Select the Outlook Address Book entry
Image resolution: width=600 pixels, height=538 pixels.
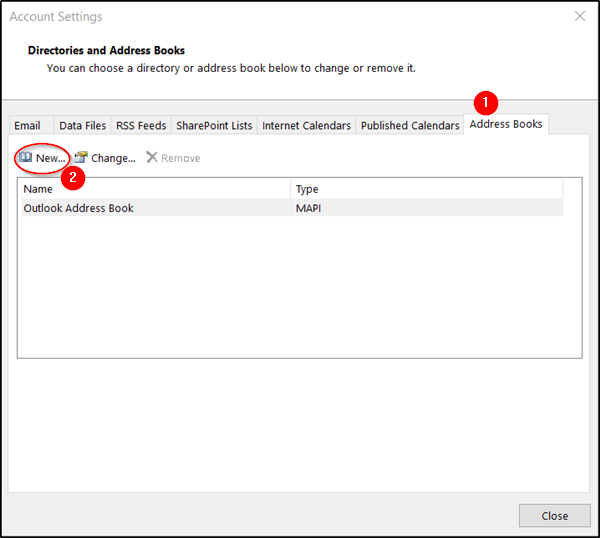click(x=292, y=208)
